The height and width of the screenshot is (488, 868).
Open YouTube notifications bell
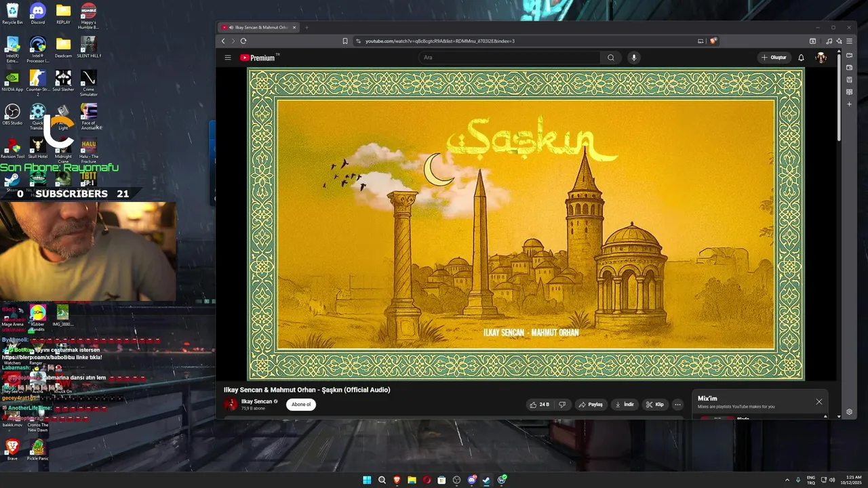(x=801, y=58)
